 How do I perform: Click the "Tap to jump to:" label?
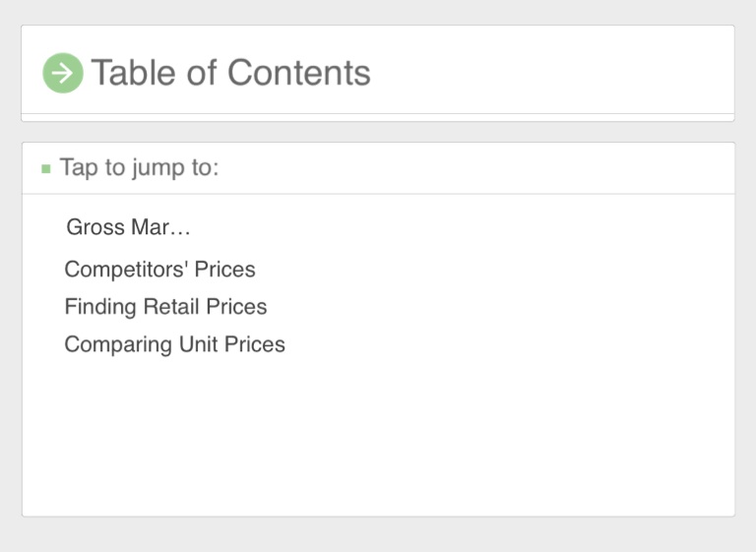click(139, 167)
